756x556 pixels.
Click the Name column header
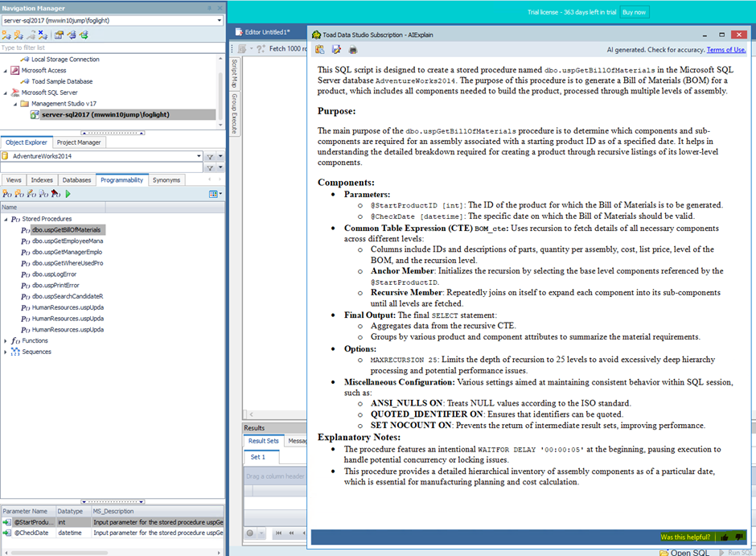pos(53,208)
